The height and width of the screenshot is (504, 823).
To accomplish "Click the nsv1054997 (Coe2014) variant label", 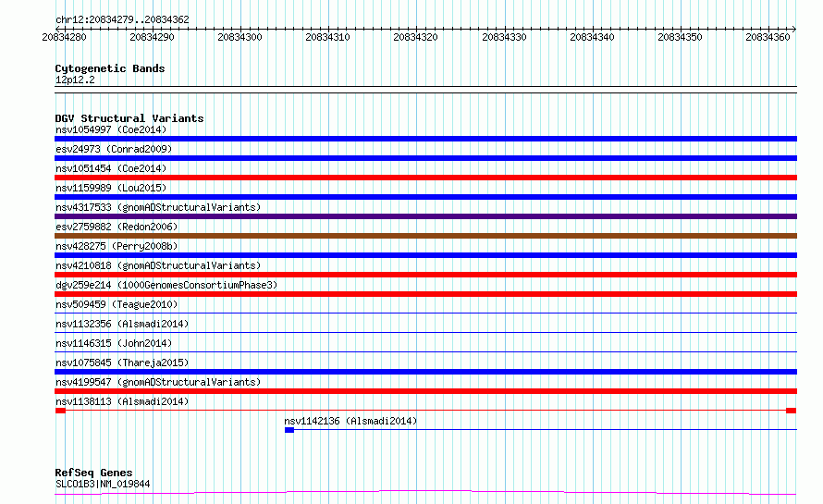I will coord(111,129).
